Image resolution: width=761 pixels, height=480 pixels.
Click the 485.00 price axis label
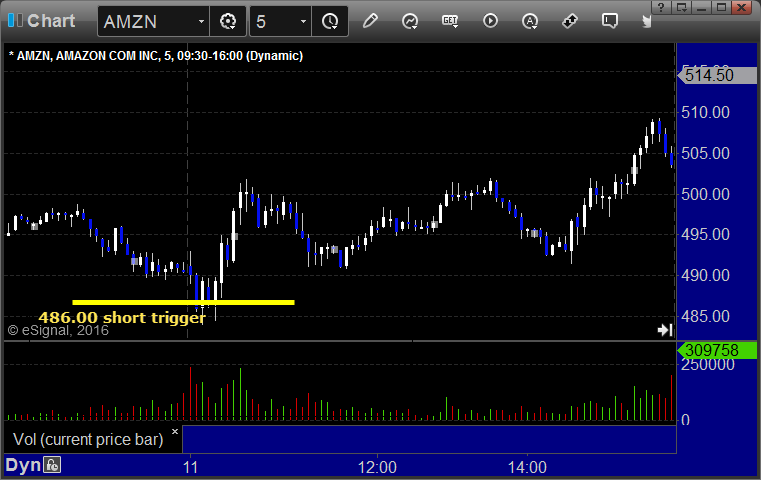[705, 316]
